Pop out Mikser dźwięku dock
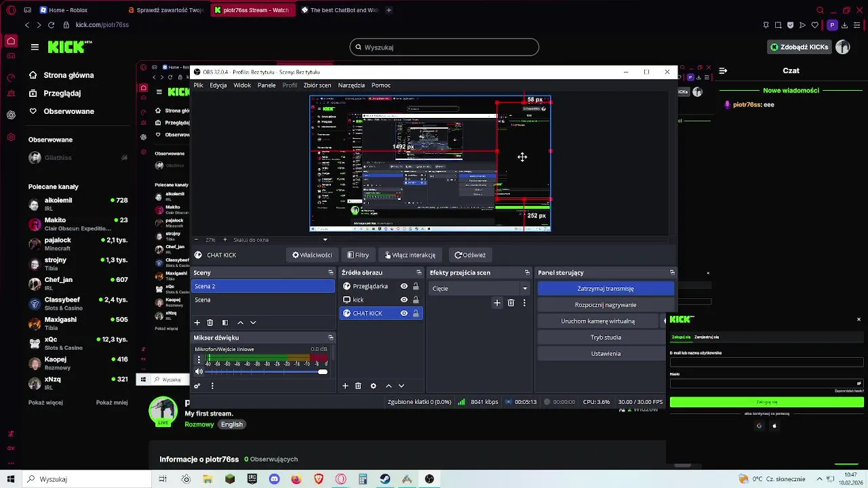Image resolution: width=868 pixels, height=488 pixels. point(330,338)
